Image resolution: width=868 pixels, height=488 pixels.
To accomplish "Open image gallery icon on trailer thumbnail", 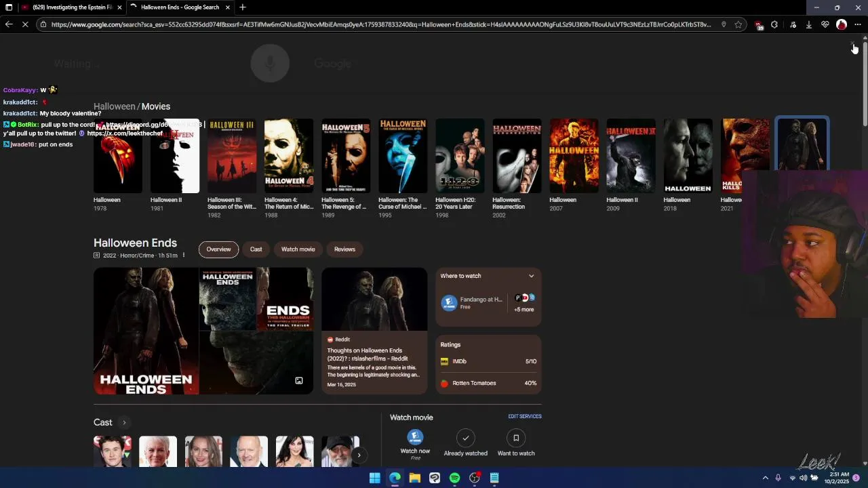I will [299, 380].
